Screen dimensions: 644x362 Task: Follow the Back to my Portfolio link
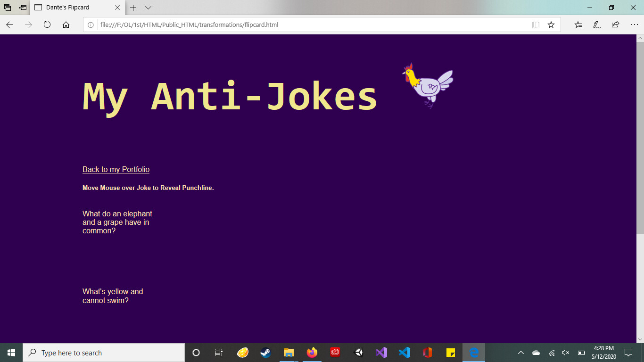[x=116, y=169]
